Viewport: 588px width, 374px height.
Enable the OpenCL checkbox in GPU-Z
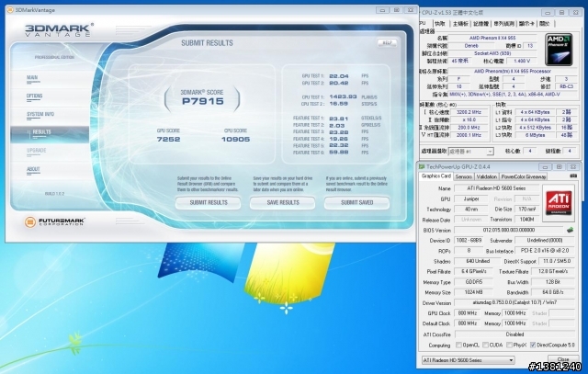click(458, 345)
